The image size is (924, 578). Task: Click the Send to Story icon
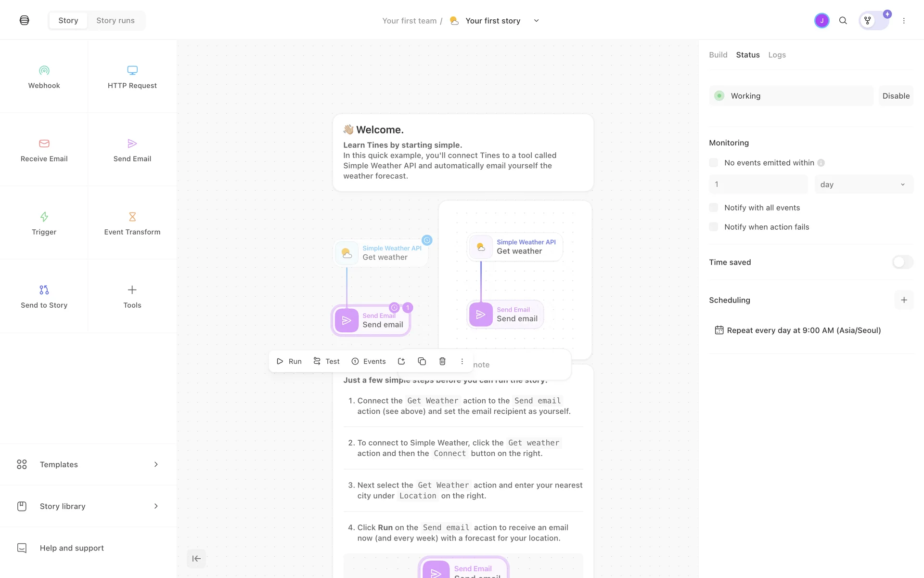click(x=44, y=290)
